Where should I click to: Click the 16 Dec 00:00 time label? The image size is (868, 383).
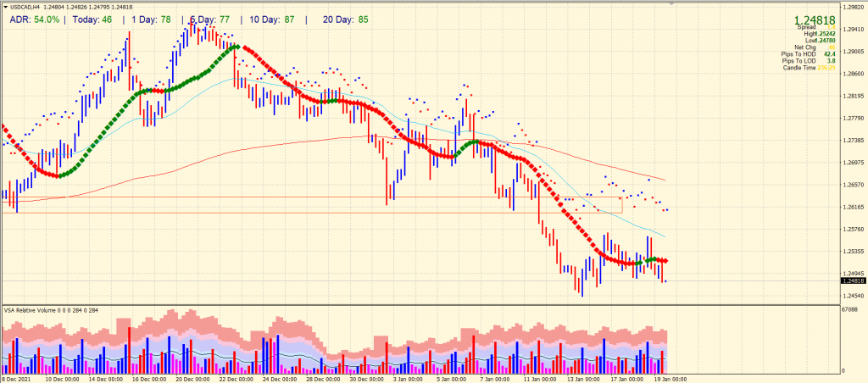point(149,379)
